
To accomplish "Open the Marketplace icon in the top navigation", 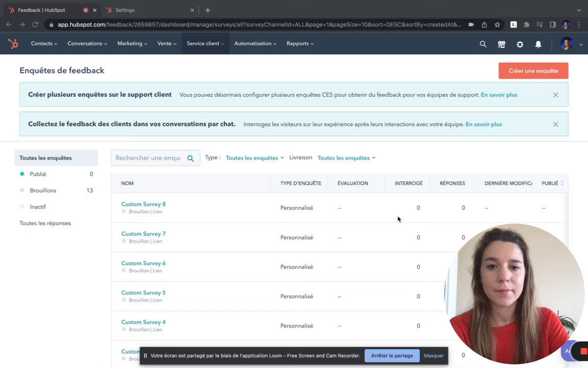I will [x=501, y=44].
